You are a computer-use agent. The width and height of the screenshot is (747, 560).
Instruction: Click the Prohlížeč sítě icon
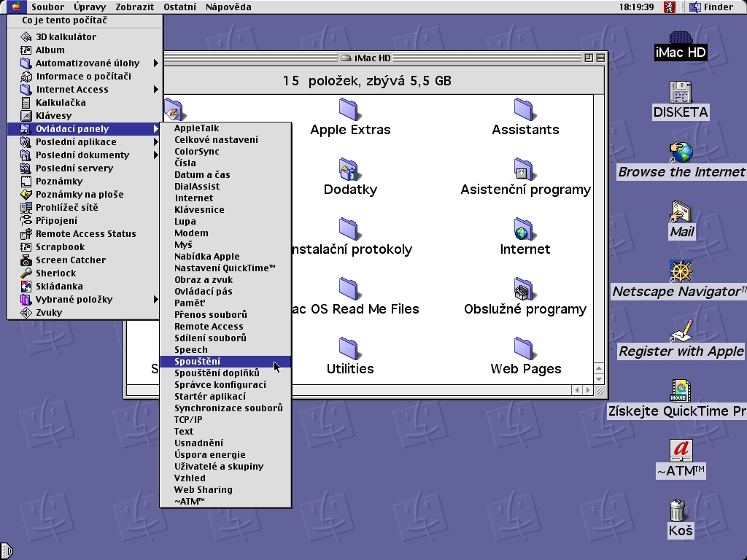pos(26,208)
